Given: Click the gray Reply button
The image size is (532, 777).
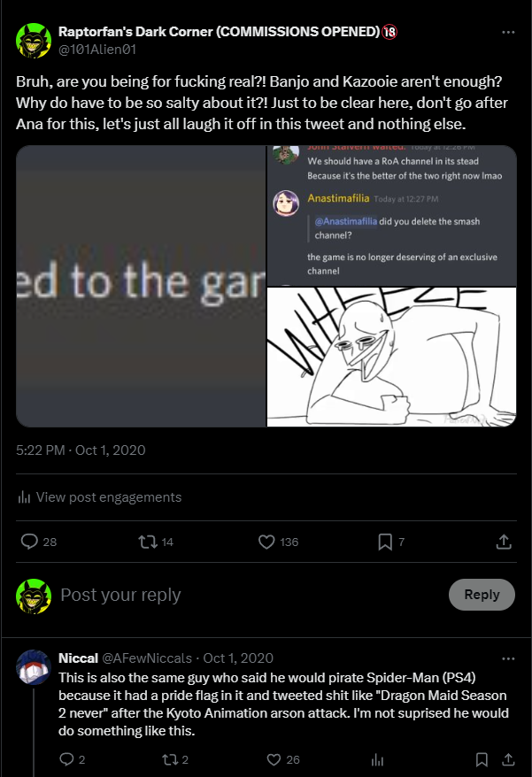Looking at the screenshot, I should point(482,594).
